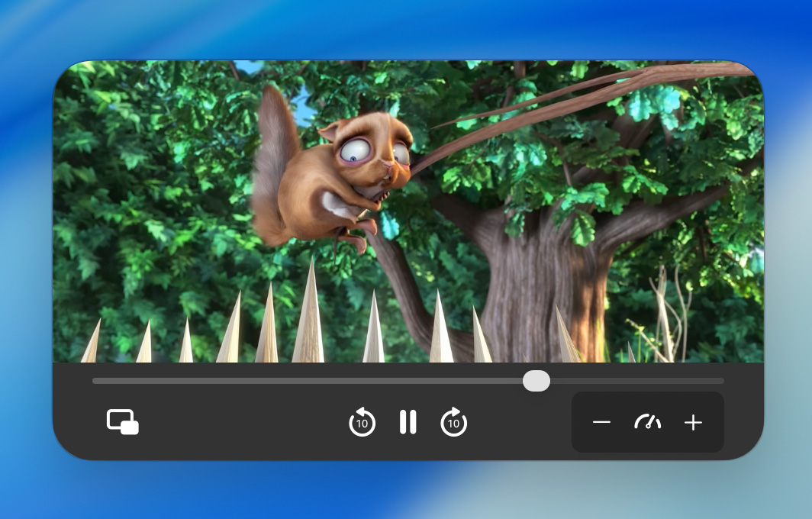
Task: Click the playback speed gauge icon
Action: click(647, 421)
